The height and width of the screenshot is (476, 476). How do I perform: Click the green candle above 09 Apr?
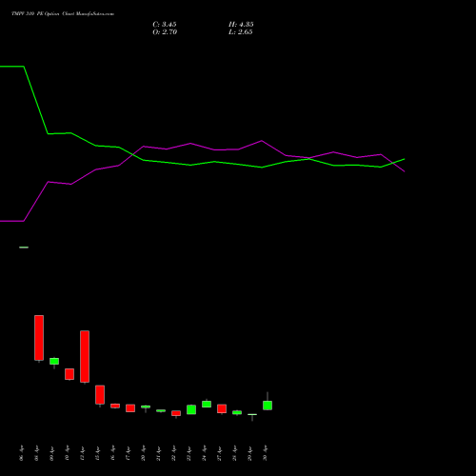point(54,361)
